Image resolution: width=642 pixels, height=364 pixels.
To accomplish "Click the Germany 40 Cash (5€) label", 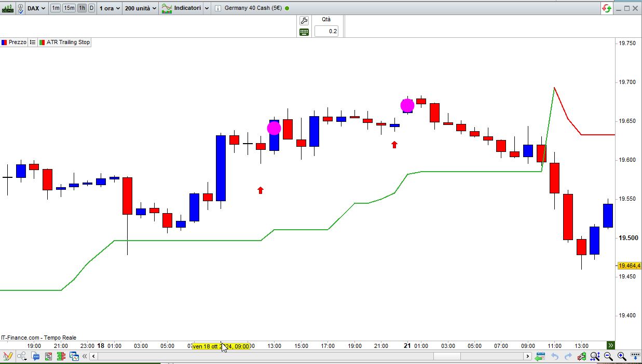I will click(x=254, y=8).
